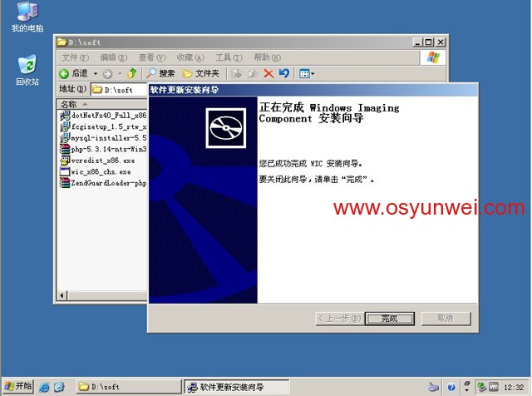
Task: Click the network status tray icon
Action: coord(481,387)
